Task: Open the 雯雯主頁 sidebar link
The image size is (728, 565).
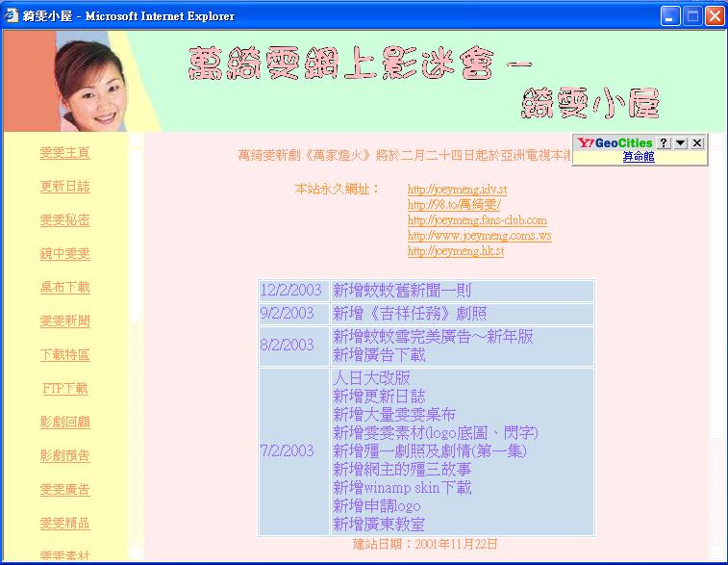Action: (65, 153)
